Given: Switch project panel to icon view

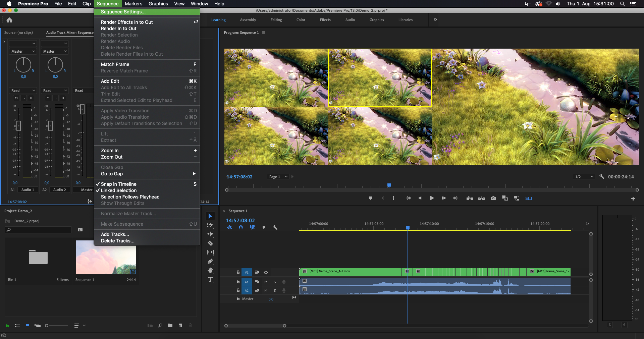Looking at the screenshot, I should (28, 326).
